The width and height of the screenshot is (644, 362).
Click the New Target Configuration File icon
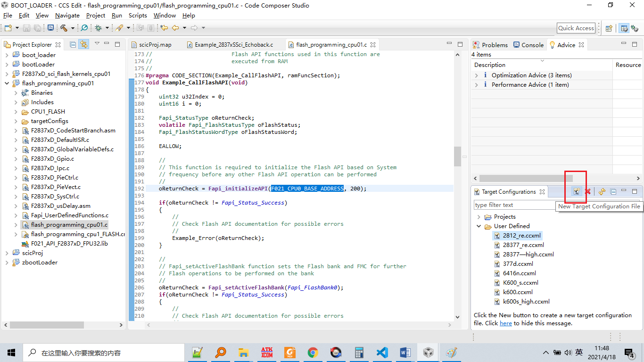(x=576, y=191)
